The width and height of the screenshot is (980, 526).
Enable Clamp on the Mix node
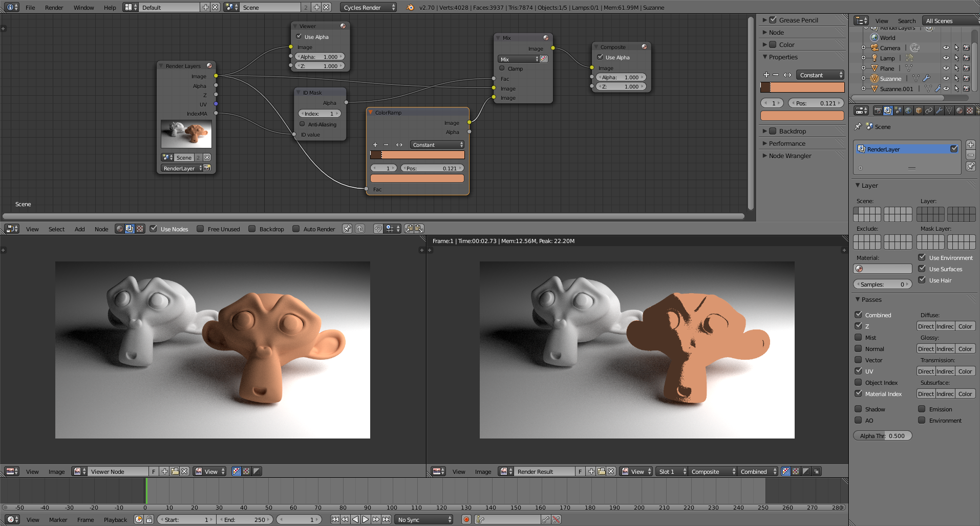click(x=502, y=68)
